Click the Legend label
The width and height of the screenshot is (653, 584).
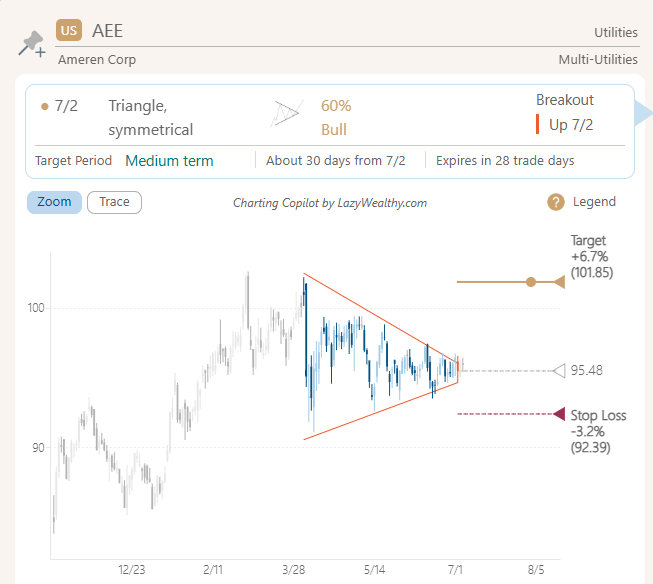pos(594,202)
